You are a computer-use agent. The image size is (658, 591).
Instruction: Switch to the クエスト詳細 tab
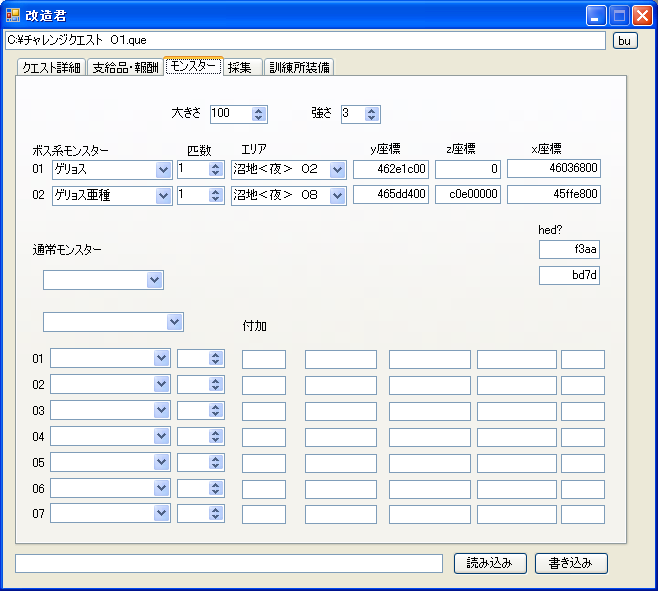click(x=51, y=67)
